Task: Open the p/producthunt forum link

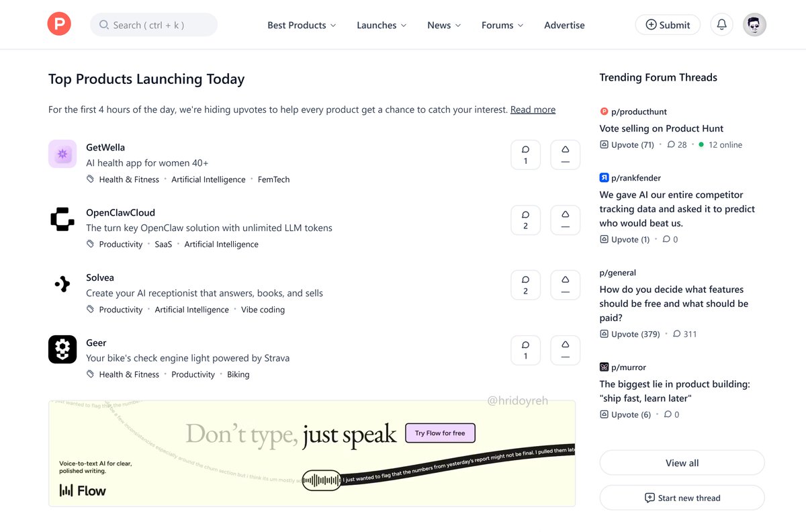Action: click(x=639, y=112)
